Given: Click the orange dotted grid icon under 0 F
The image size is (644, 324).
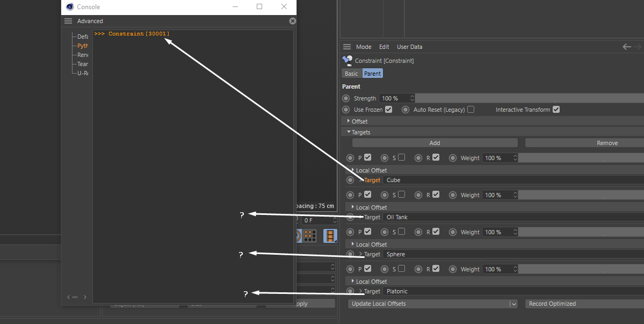Looking at the screenshot, I should 310,236.
